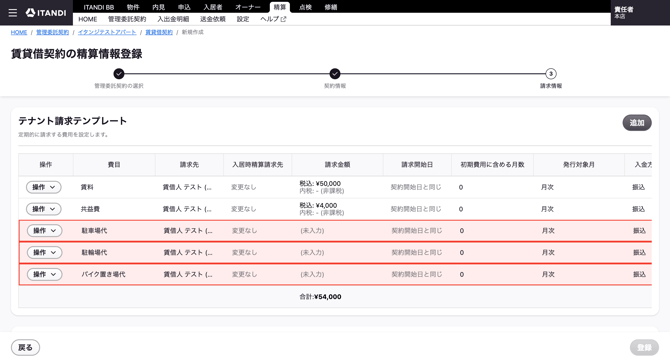This screenshot has height=363, width=670.
Task: Click the 追加 button
Action: pyautogui.click(x=637, y=123)
